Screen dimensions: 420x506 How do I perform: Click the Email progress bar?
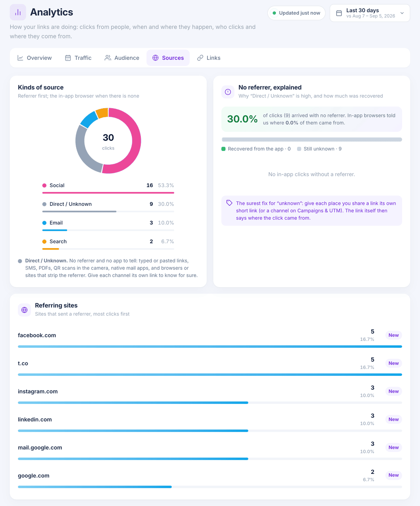(108, 230)
